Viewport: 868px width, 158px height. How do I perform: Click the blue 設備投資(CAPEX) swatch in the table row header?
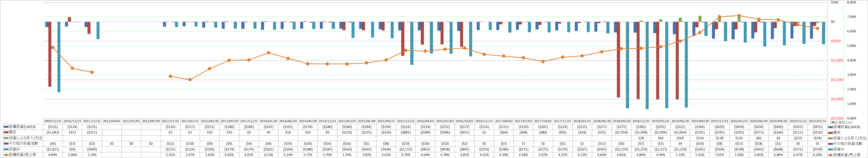pos(6,127)
